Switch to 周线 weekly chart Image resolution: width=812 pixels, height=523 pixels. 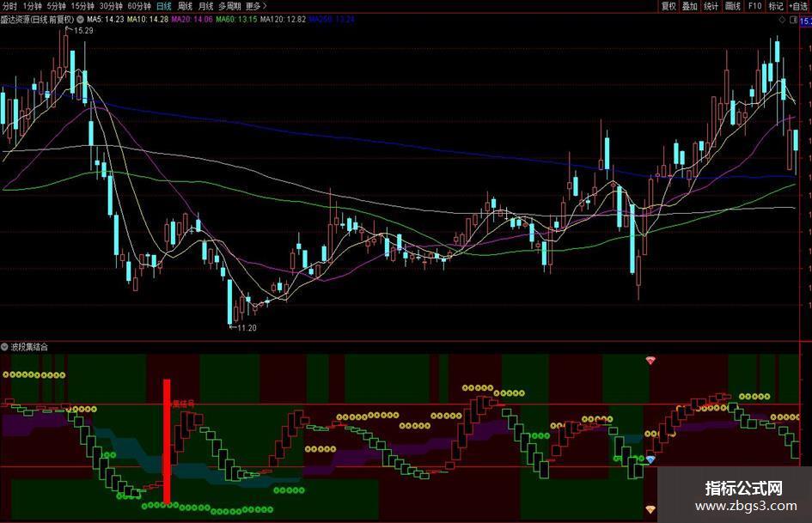point(185,6)
